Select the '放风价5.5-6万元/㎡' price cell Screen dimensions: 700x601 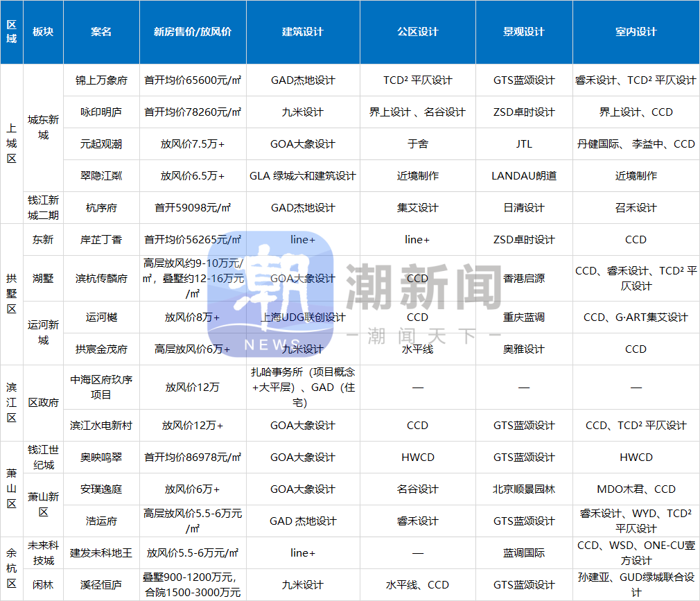[193, 553]
